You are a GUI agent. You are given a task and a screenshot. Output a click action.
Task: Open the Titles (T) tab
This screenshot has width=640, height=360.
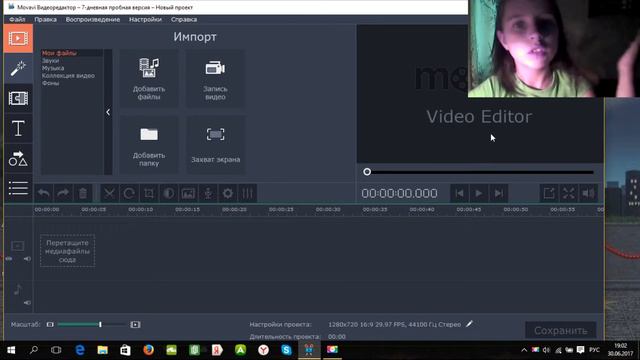point(18,129)
